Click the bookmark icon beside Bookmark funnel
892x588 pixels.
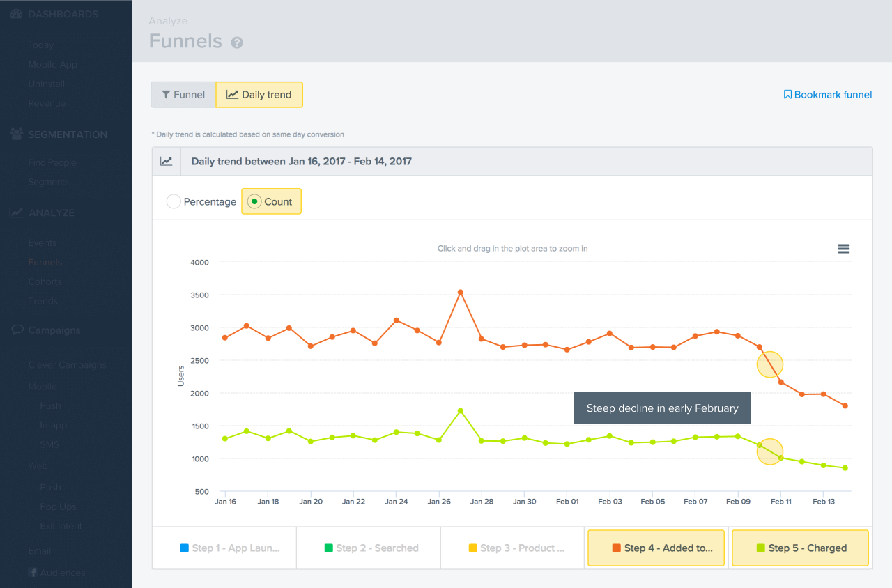[787, 94]
